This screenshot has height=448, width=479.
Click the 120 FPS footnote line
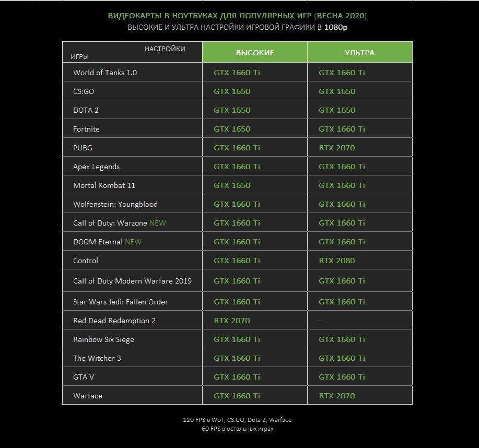click(x=237, y=420)
